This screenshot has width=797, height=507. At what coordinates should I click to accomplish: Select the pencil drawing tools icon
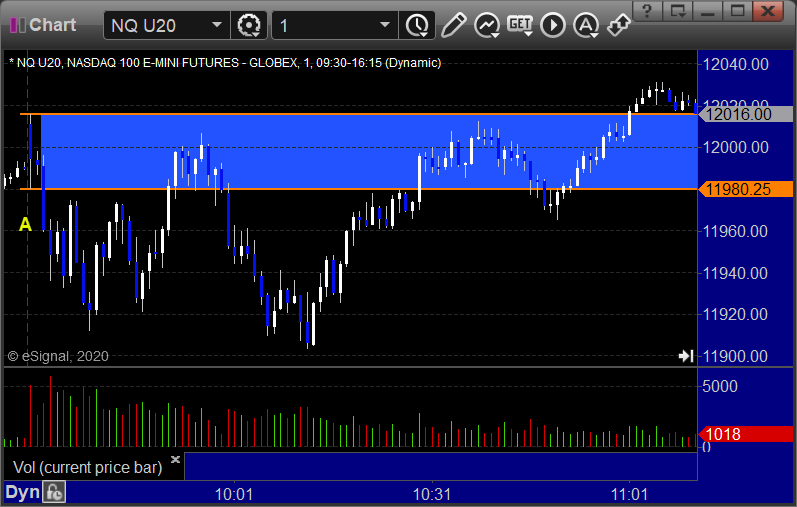453,25
